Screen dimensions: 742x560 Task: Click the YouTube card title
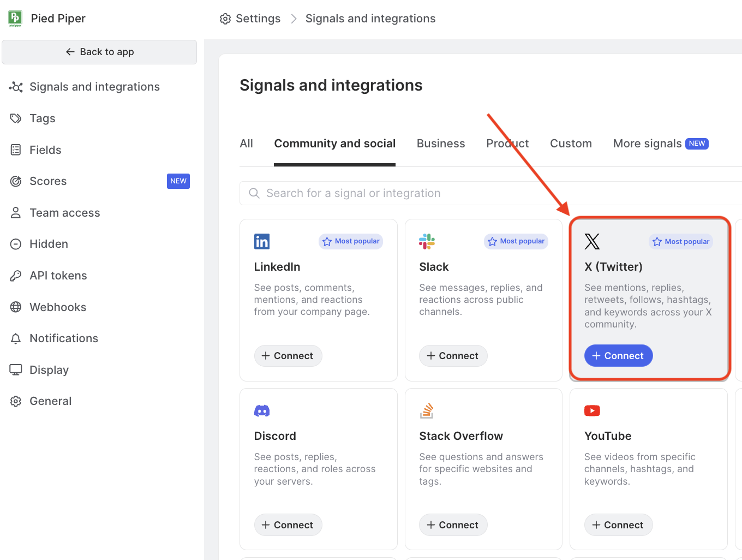[x=608, y=436]
